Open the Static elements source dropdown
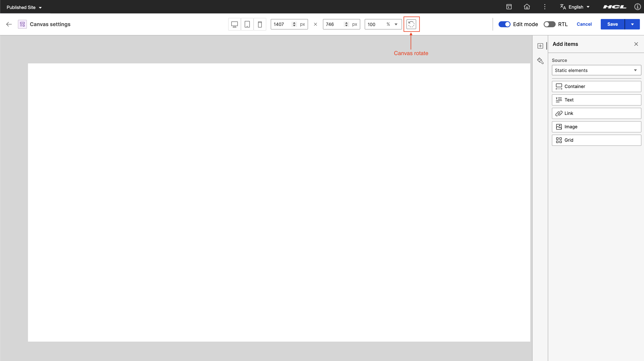 point(596,70)
